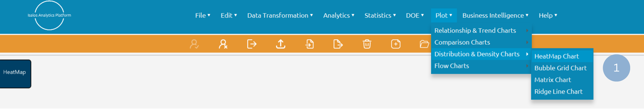Click the round step 1 badge
Screen dimensions: 644x109
616,68
